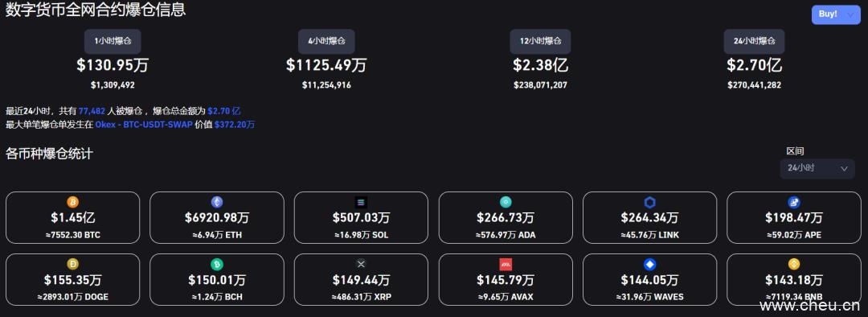The image size is (868, 317).
Task: Expand the Buy! dropdown button
Action: (836, 15)
